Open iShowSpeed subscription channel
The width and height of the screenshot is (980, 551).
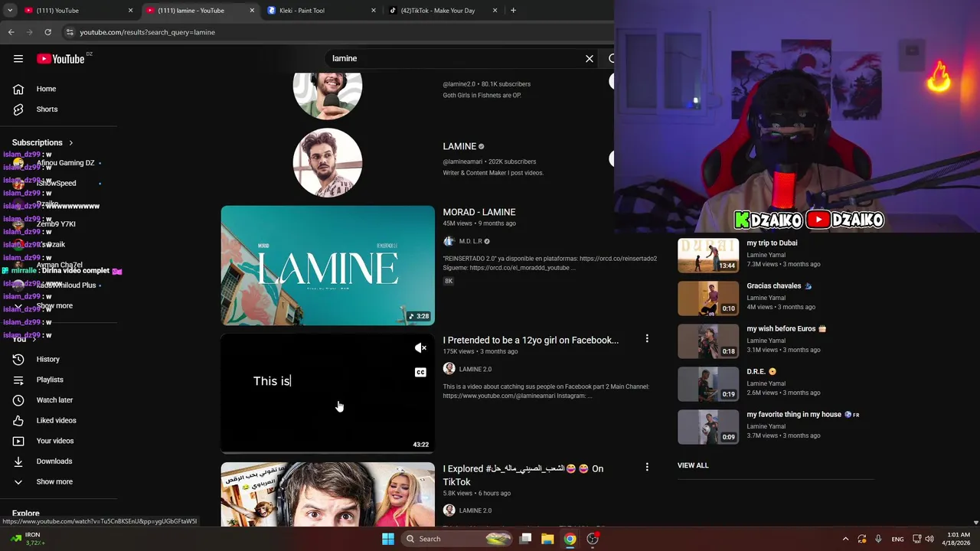pyautogui.click(x=56, y=184)
